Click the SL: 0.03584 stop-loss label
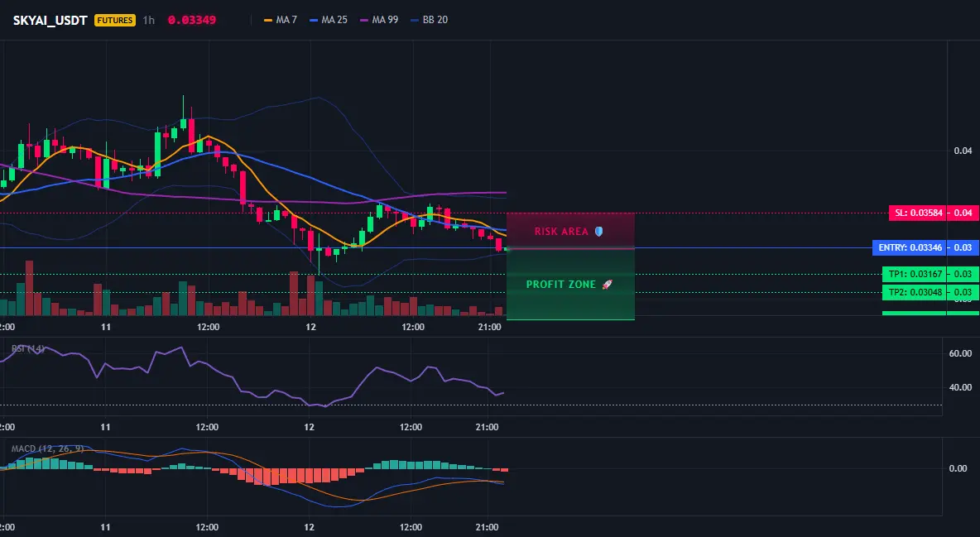Screen dimensions: 980x537 917,213
